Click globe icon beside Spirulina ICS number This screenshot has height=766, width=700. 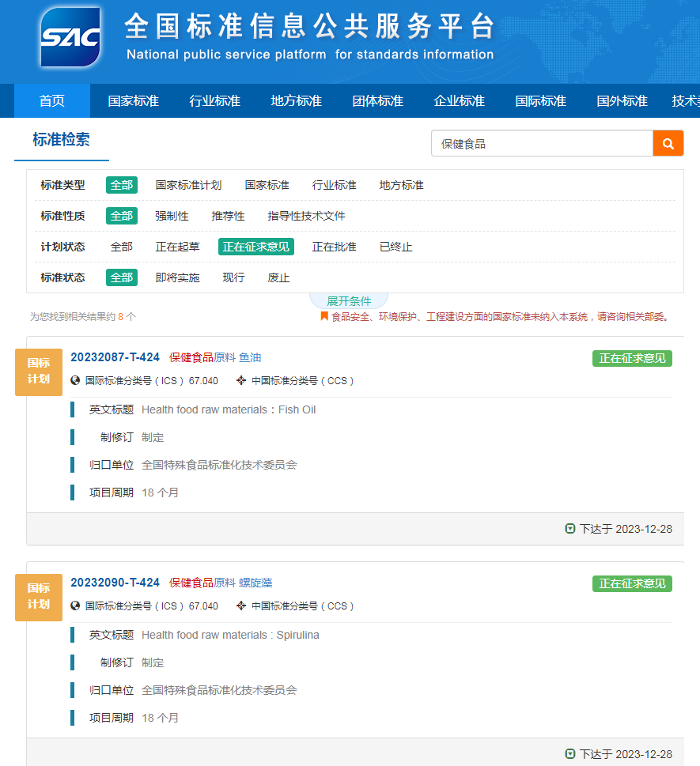point(76,606)
